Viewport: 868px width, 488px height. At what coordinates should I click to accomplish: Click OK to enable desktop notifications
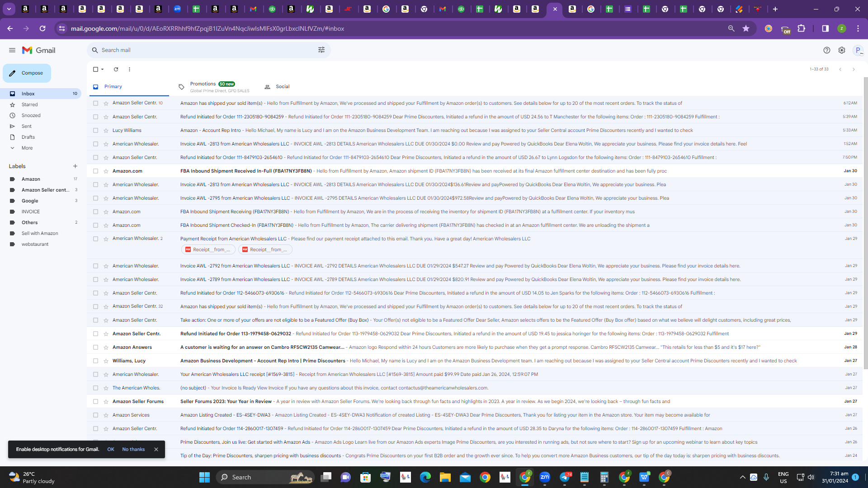tap(111, 449)
